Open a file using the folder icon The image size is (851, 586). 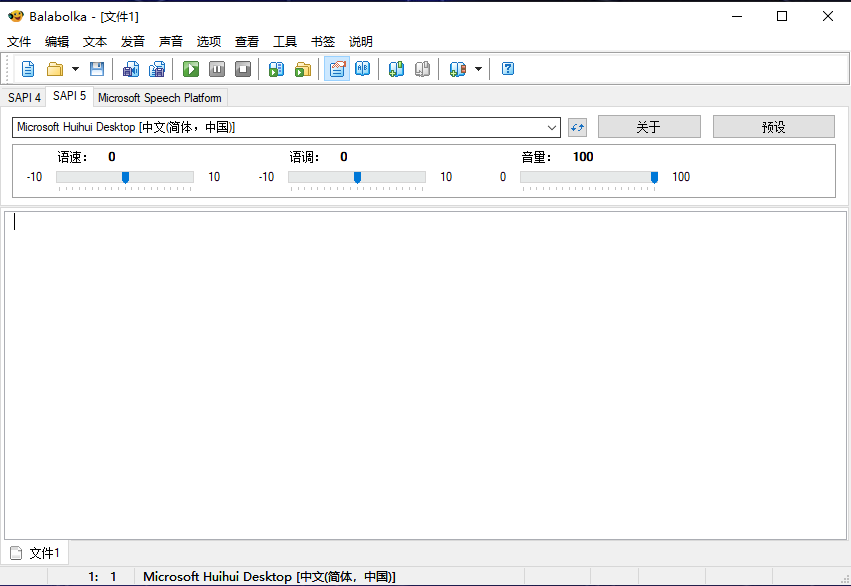coord(54,69)
